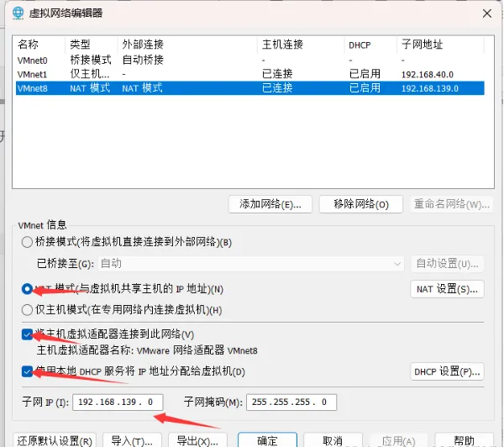Click the 子网掩码 input field
The image size is (504, 447).
coord(291,402)
